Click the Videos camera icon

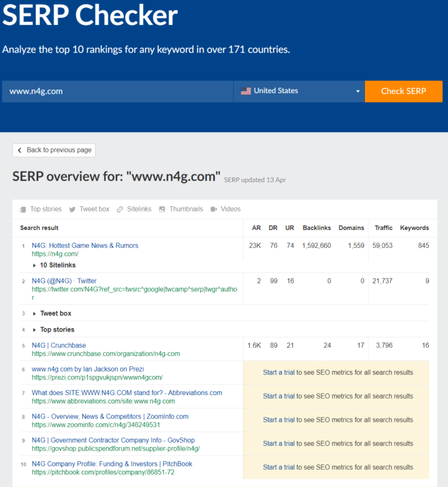(x=214, y=209)
